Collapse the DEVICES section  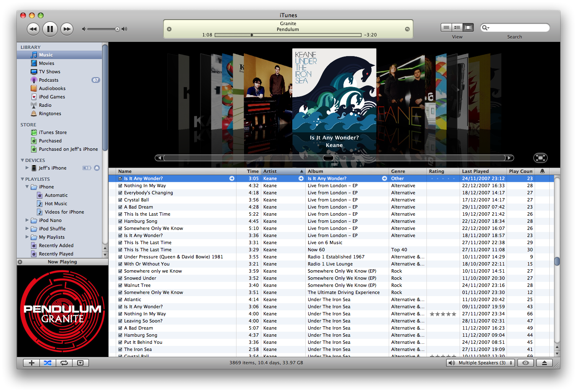[22, 160]
